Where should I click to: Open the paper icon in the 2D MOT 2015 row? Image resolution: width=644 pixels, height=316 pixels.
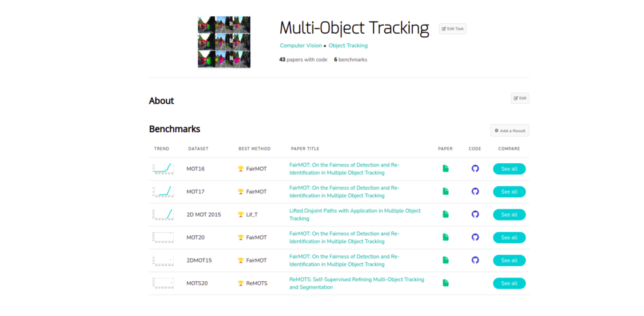pyautogui.click(x=446, y=214)
